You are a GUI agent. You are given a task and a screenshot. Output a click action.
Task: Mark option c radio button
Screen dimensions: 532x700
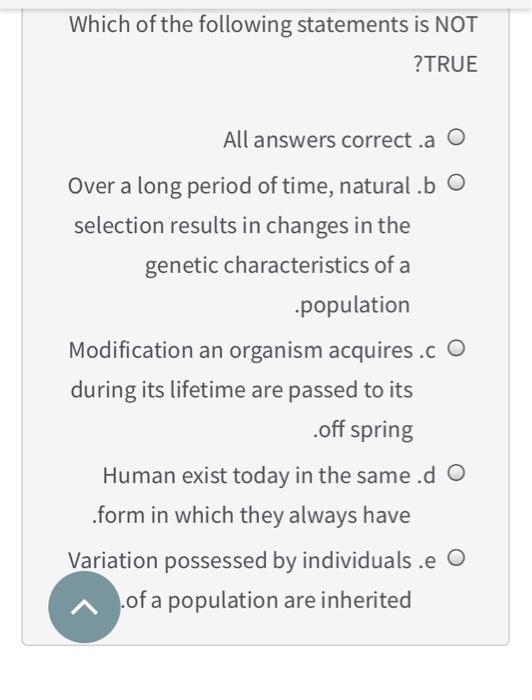tap(456, 347)
